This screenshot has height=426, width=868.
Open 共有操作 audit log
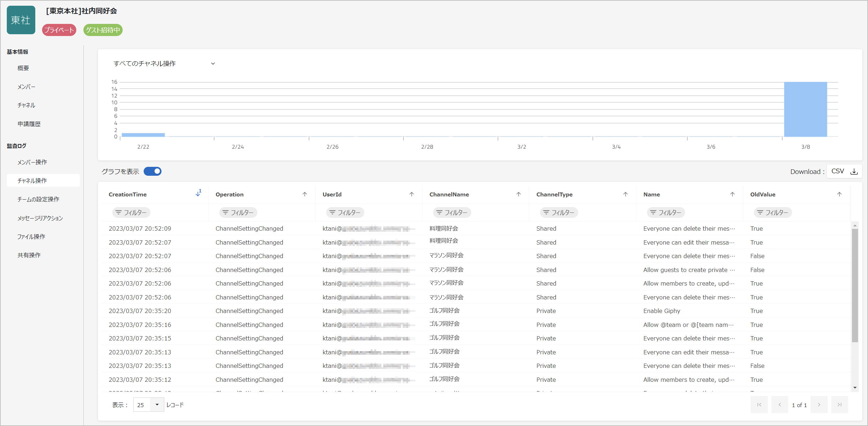tap(29, 255)
